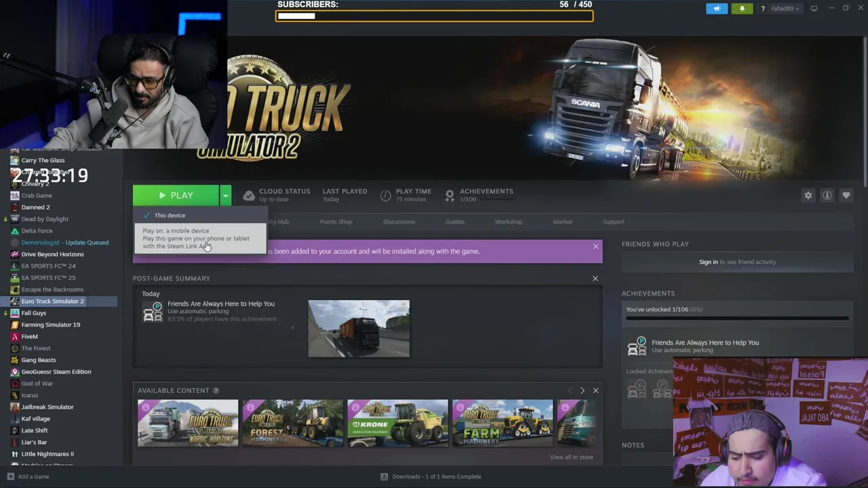Close the Available Content panel
Screen dimensions: 868x488
pos(595,390)
